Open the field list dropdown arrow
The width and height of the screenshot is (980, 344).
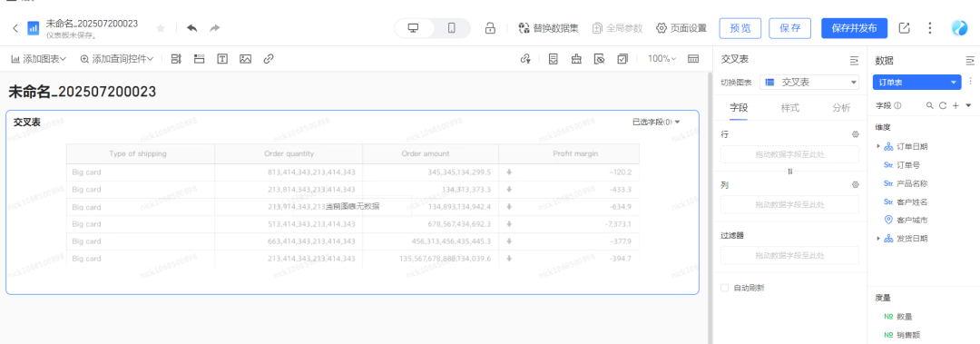click(968, 105)
